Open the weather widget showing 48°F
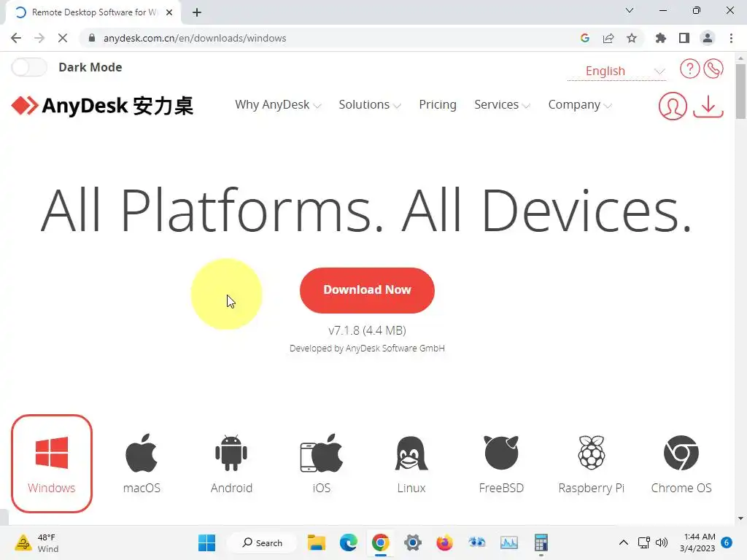 tap(36, 542)
